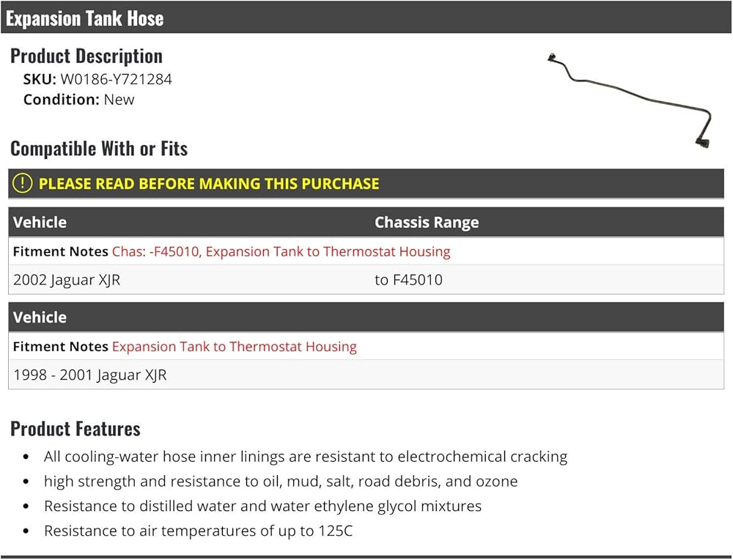Click the ethylene glycol mixtures feature line
Screen dimensions: 733x560
pos(262,506)
